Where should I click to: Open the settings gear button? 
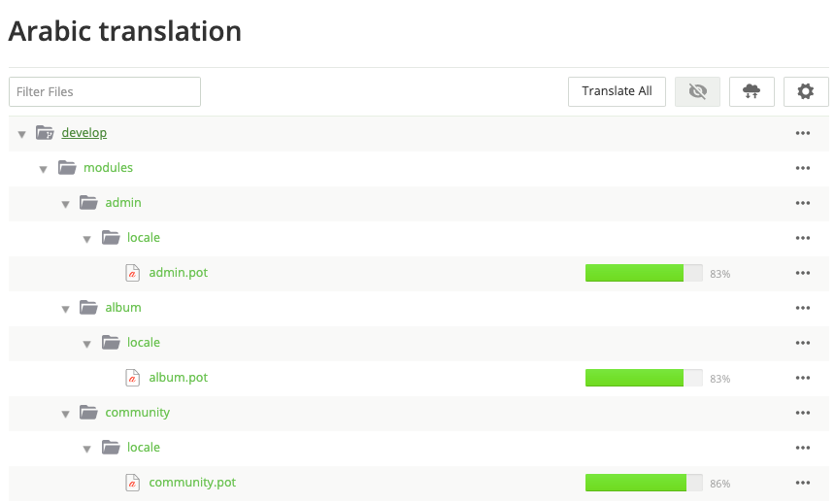(805, 91)
